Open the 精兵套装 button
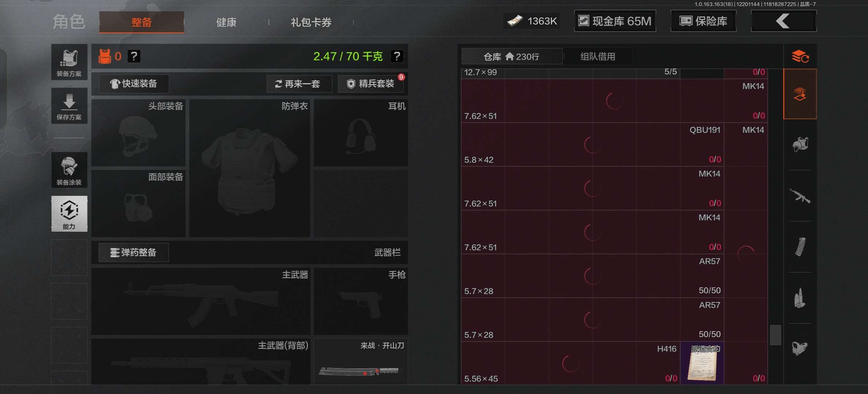 point(370,84)
